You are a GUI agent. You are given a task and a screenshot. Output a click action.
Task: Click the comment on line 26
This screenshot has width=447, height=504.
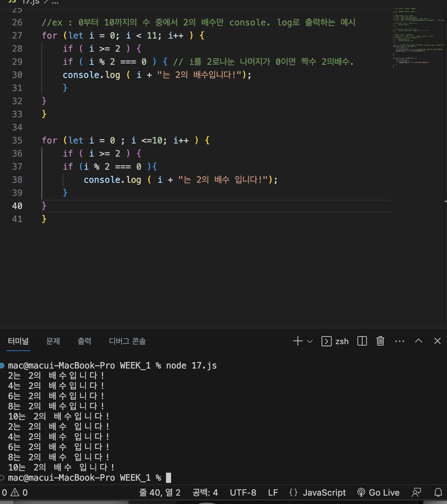198,23
